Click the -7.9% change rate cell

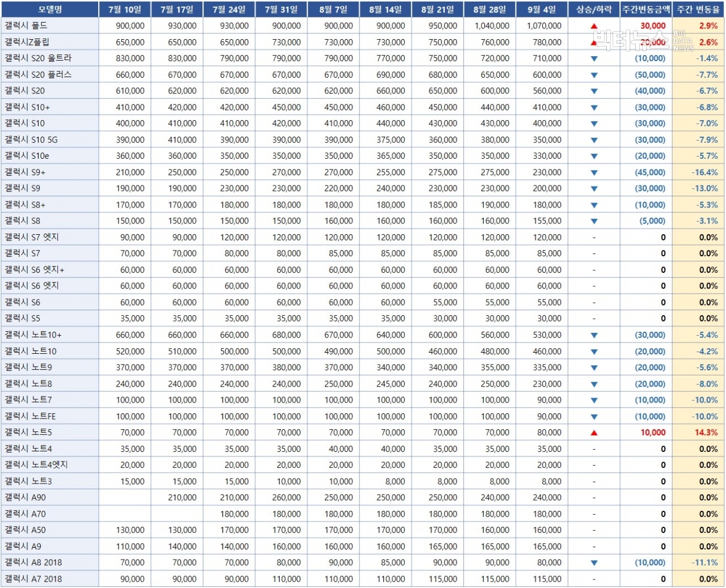[707, 140]
